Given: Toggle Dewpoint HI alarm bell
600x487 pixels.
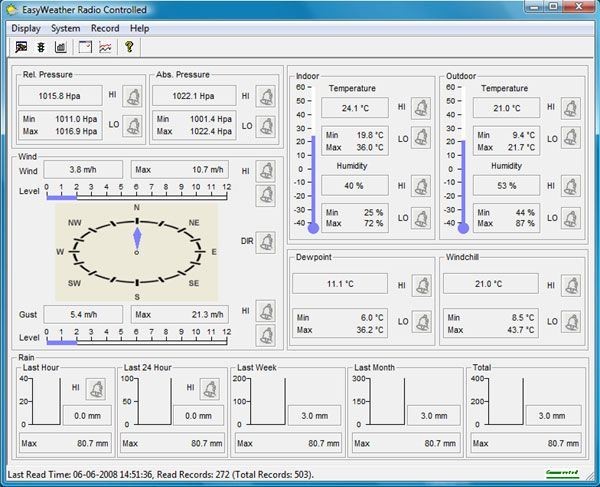Looking at the screenshot, I should [422, 285].
